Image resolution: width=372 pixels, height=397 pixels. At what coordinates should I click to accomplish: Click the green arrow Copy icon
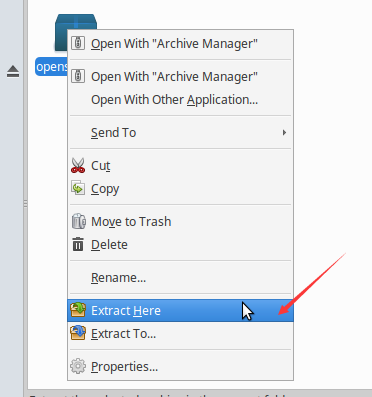point(78,188)
